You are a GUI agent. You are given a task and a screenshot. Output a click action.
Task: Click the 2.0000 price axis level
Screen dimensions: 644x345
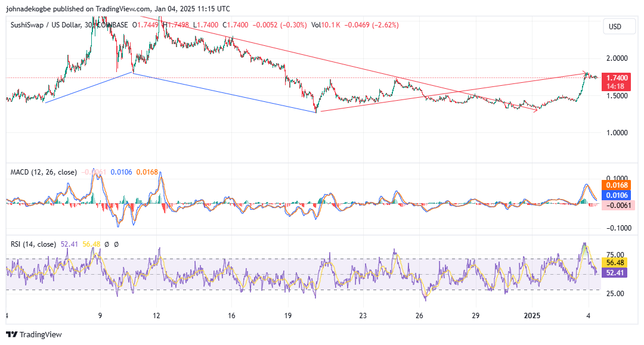point(617,58)
